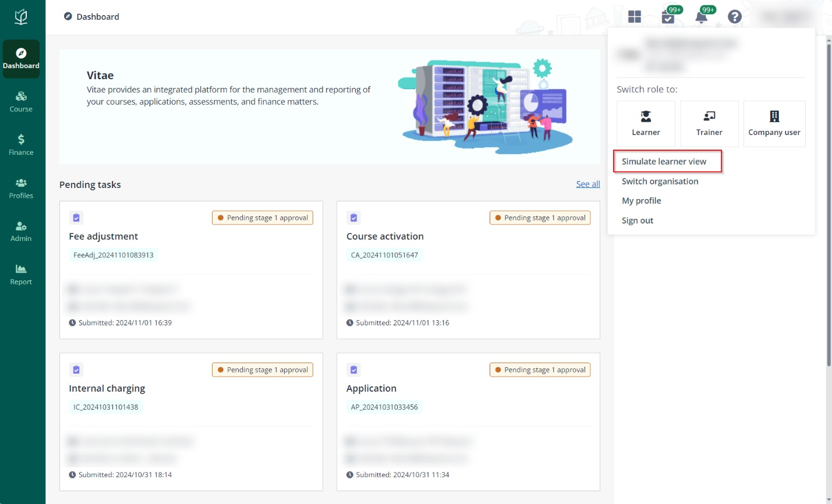Open the Course activation task title
Image resolution: width=832 pixels, height=504 pixels.
pyautogui.click(x=385, y=236)
